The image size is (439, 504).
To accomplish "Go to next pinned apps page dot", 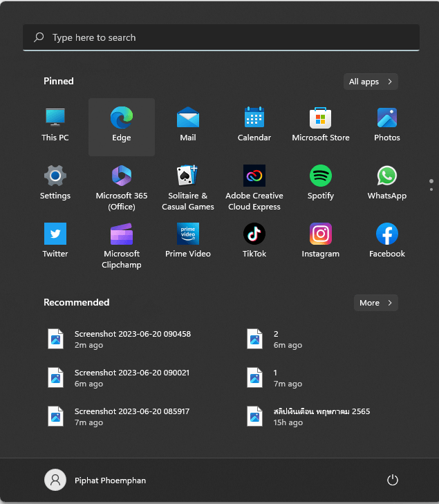I will (431, 189).
